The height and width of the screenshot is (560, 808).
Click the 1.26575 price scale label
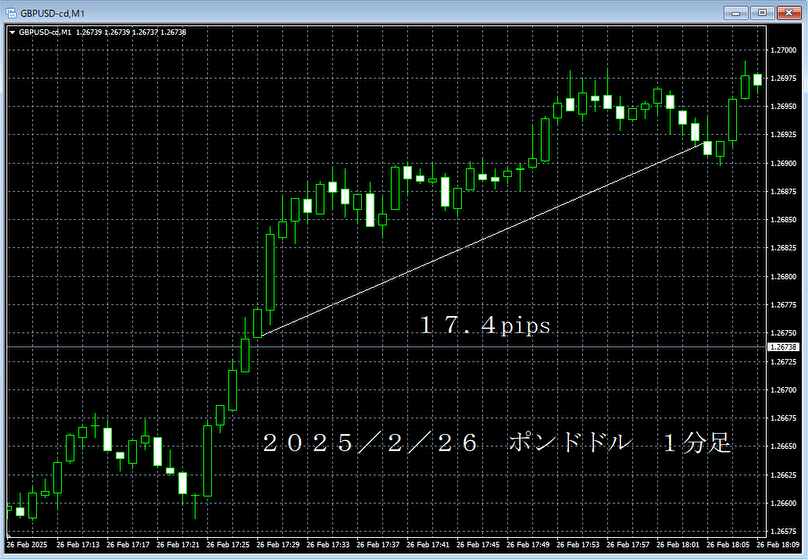pyautogui.click(x=783, y=532)
